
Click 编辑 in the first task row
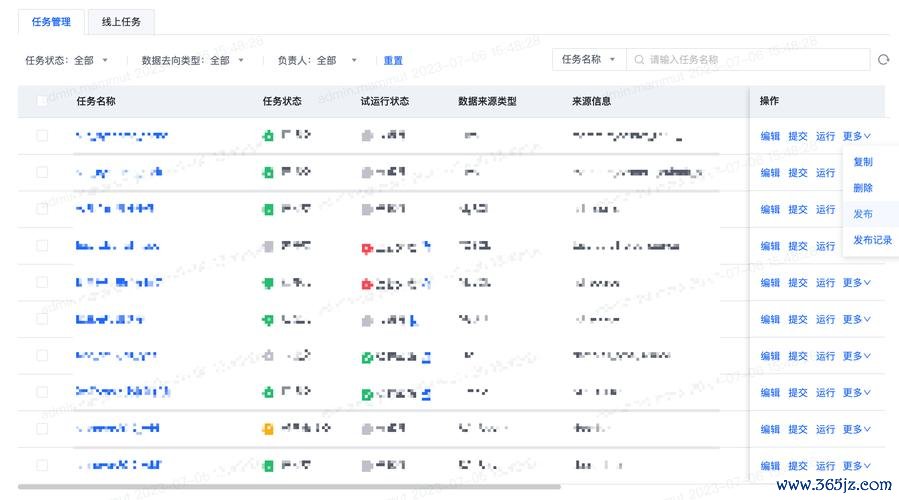click(770, 136)
